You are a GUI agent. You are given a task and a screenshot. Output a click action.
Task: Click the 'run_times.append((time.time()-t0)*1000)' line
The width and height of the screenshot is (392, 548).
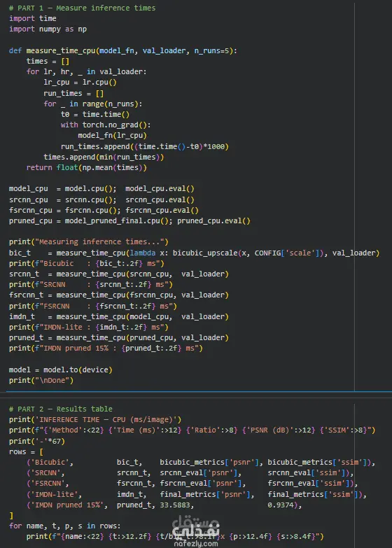(145, 146)
